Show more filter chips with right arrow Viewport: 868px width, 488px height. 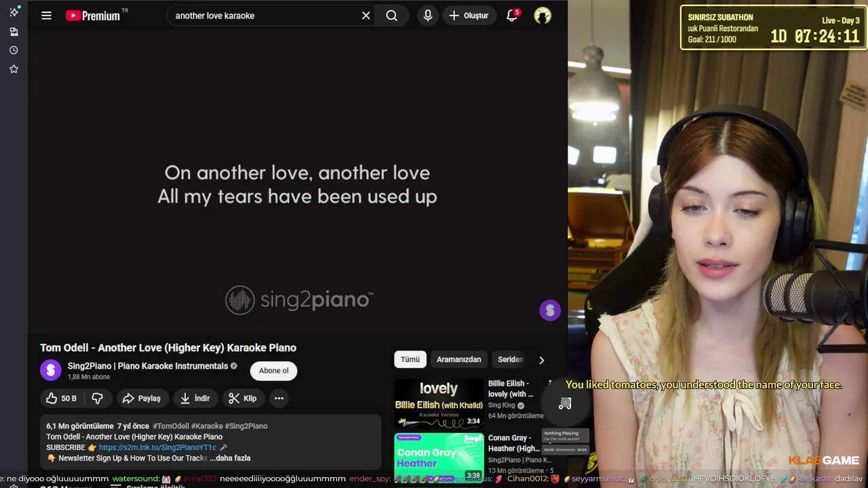[x=541, y=360]
